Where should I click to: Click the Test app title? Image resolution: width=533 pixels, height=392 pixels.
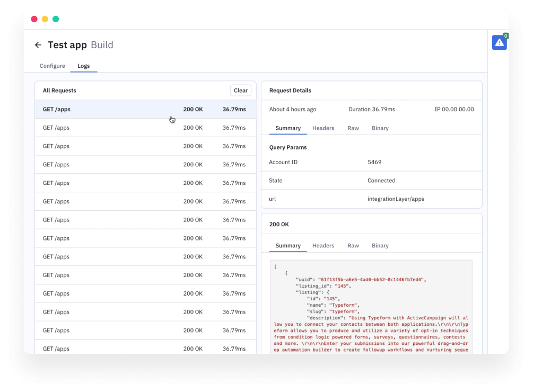(x=67, y=45)
